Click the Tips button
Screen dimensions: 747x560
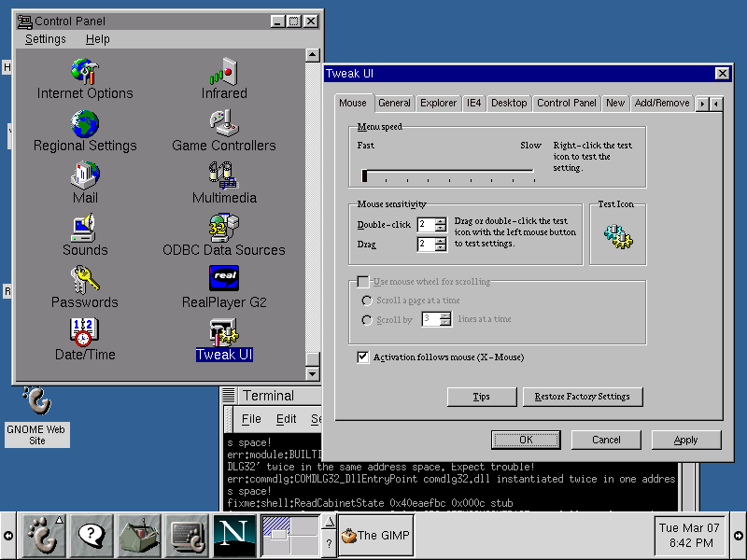pos(482,397)
